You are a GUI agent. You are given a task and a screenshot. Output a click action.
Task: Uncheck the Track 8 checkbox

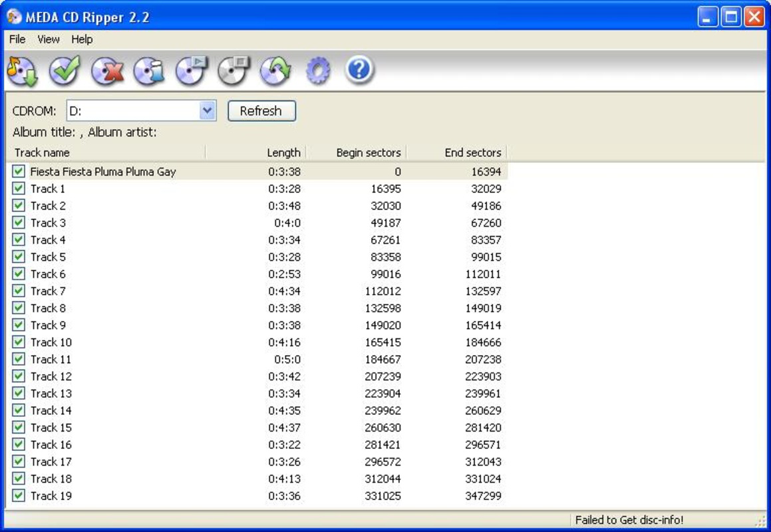tap(19, 308)
